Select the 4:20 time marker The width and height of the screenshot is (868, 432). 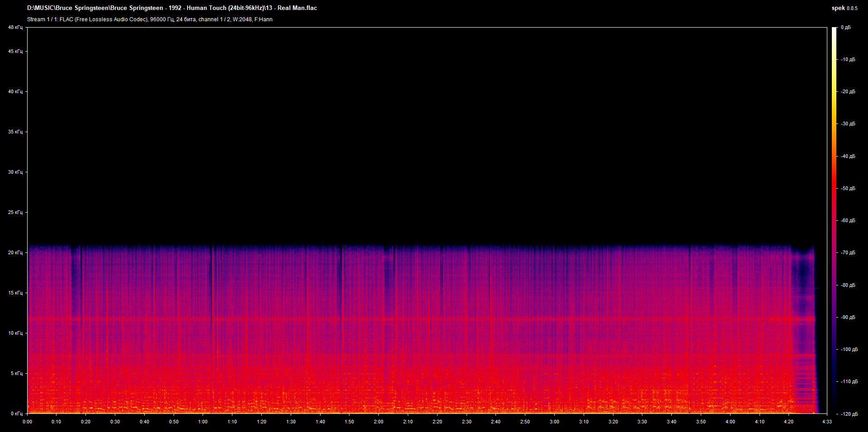pos(789,422)
